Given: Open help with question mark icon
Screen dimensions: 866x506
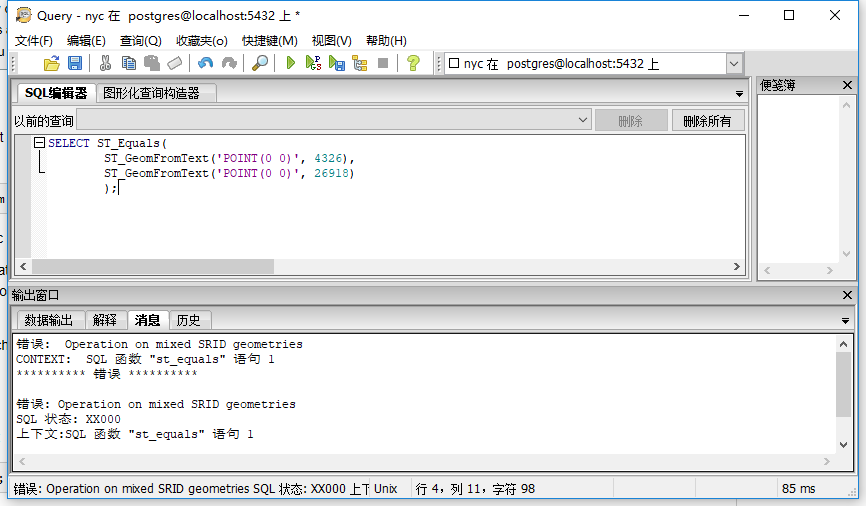Looking at the screenshot, I should tap(413, 64).
